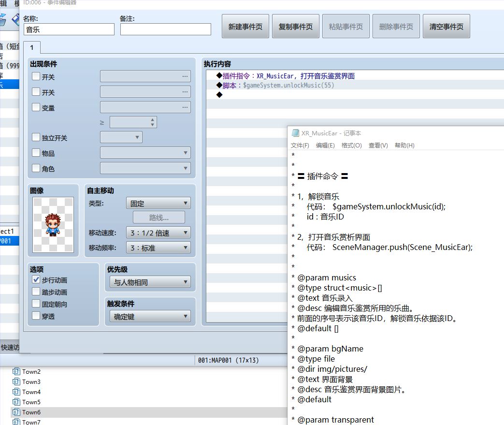The width and height of the screenshot is (504, 425).
Task: Open 查看(V) menu in Notepad
Action: pyautogui.click(x=378, y=146)
